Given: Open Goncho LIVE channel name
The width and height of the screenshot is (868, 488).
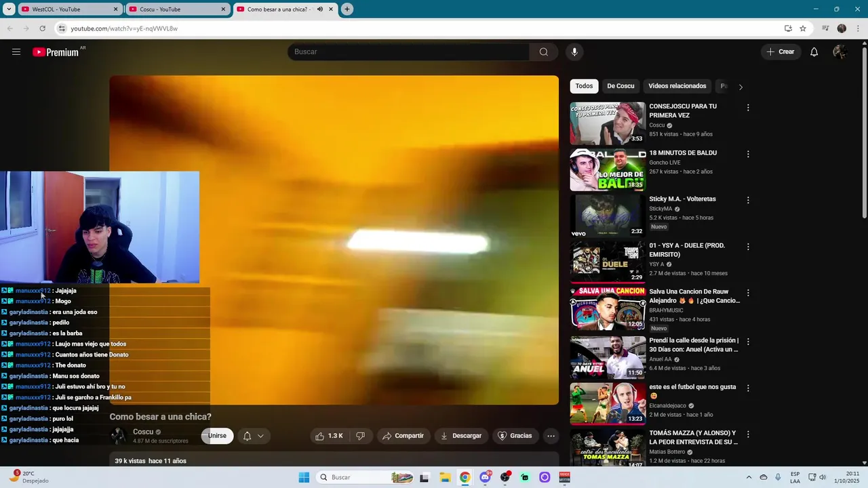Looking at the screenshot, I should point(665,163).
